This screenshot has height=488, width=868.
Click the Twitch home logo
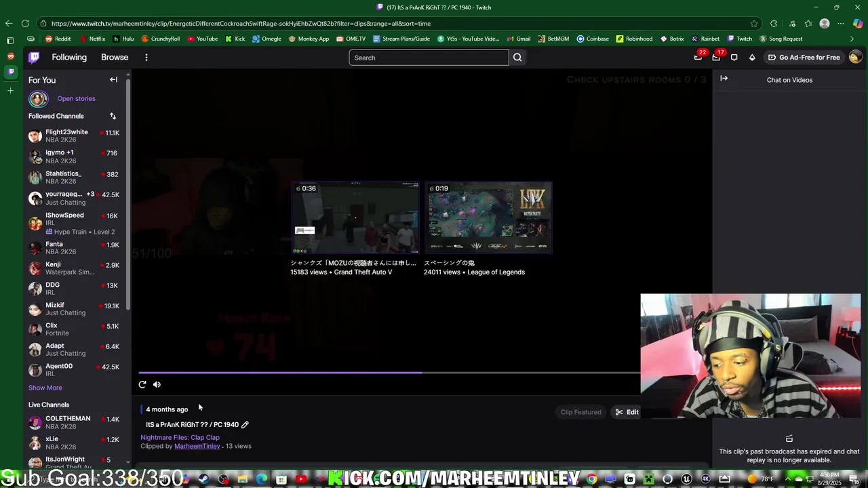(x=34, y=58)
